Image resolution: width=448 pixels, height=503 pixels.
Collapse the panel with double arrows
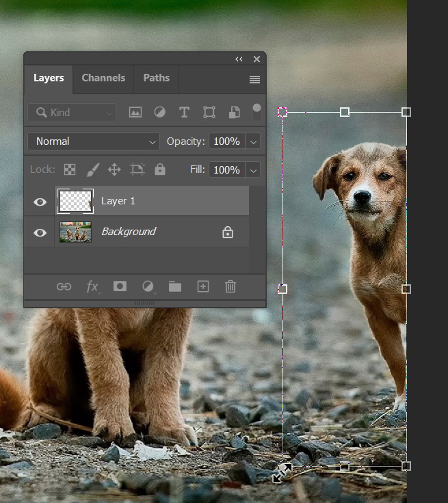click(x=239, y=59)
